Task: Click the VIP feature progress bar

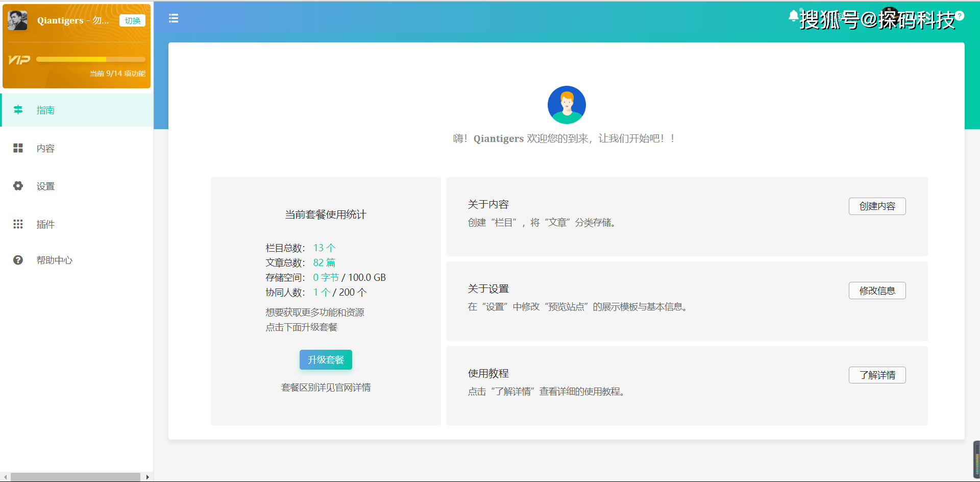Action: (x=90, y=59)
